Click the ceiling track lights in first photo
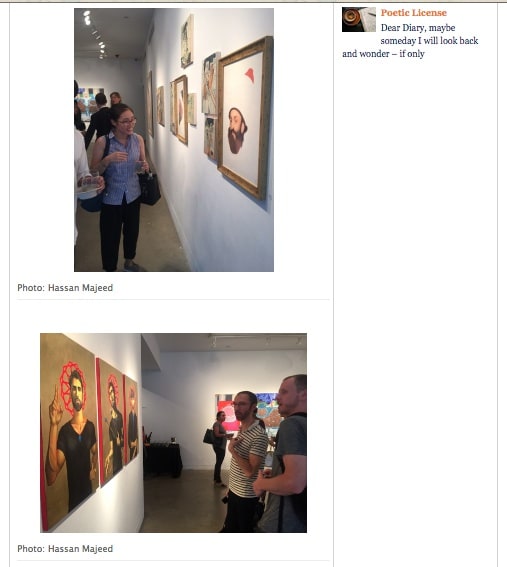 pyautogui.click(x=94, y=34)
